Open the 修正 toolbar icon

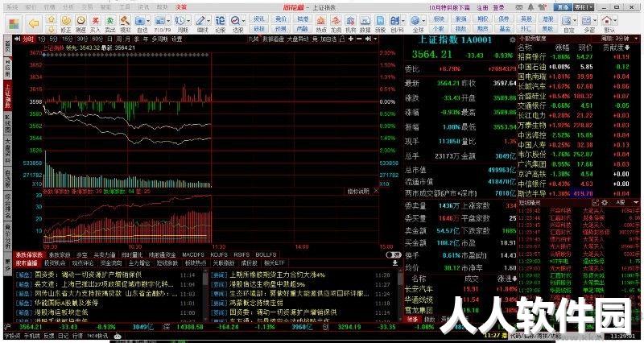click(x=66, y=23)
